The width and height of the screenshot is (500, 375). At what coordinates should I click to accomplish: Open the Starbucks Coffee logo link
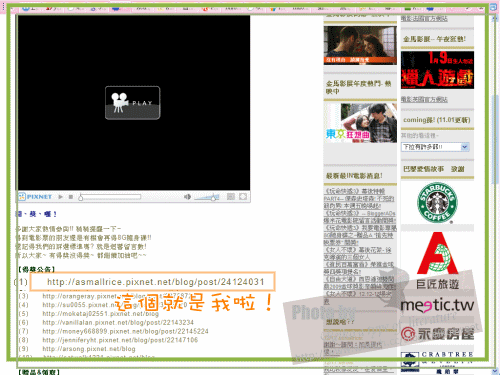(x=437, y=202)
